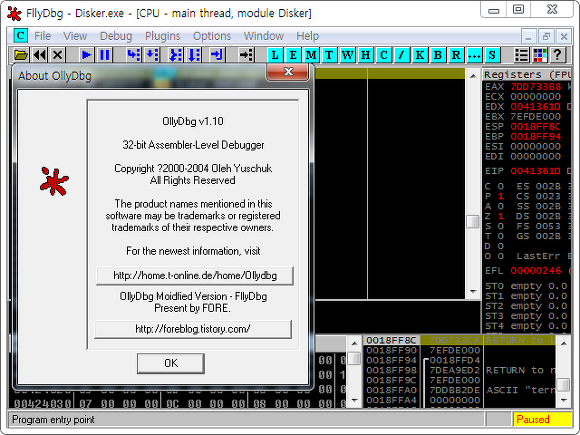The height and width of the screenshot is (435, 580).
Task: Show Run trace via ellipsis button
Action: click(474, 55)
